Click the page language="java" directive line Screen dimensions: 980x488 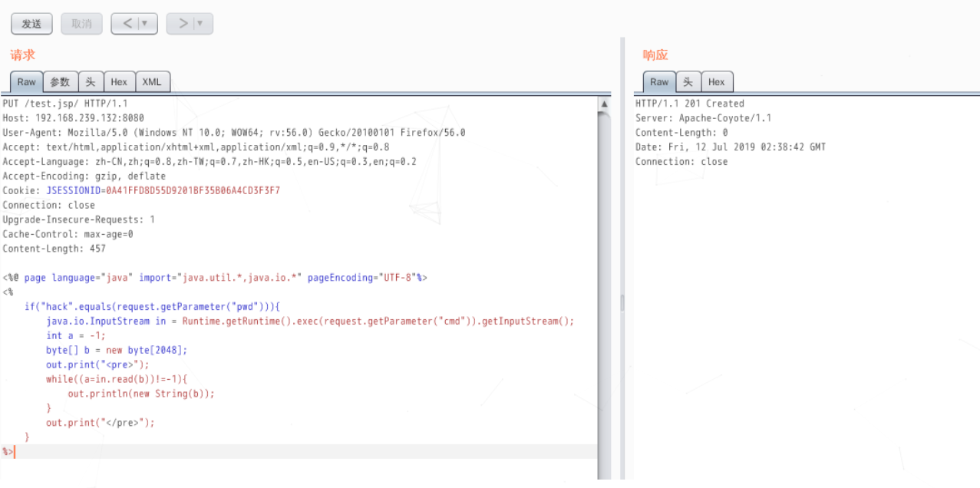pyautogui.click(x=215, y=279)
